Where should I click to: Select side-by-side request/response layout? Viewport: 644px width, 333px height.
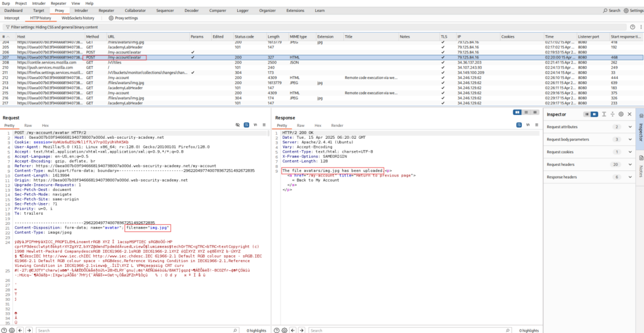click(518, 112)
